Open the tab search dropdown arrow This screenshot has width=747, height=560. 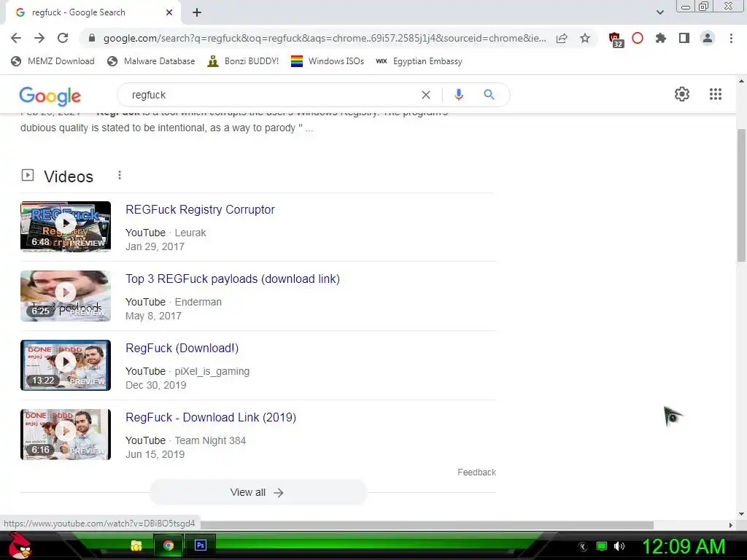pyautogui.click(x=659, y=12)
